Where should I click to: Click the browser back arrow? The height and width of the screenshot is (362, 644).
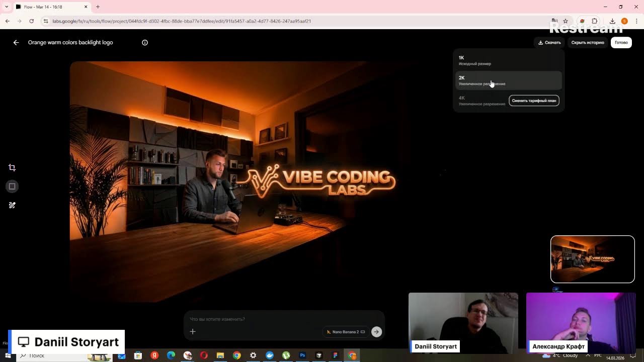point(7,21)
